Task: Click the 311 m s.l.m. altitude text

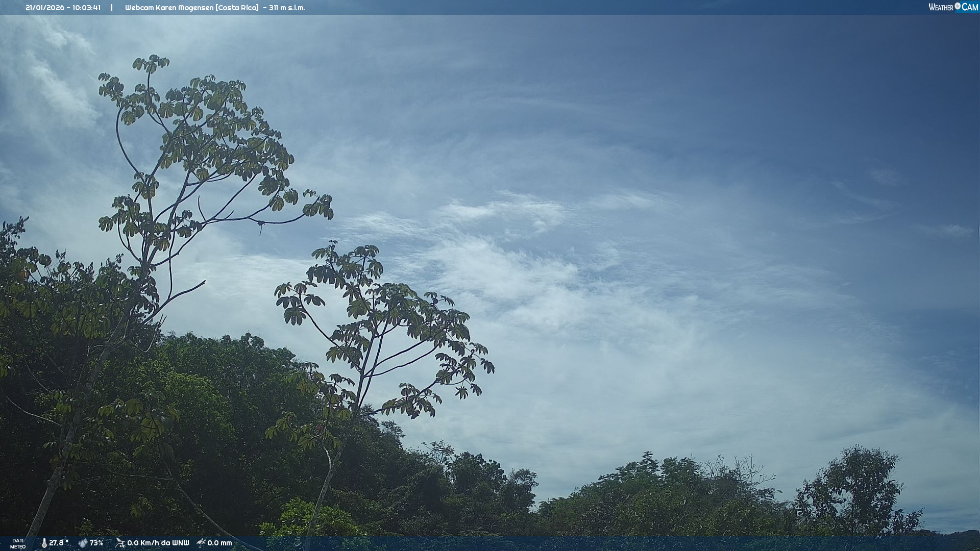Action: click(x=287, y=8)
